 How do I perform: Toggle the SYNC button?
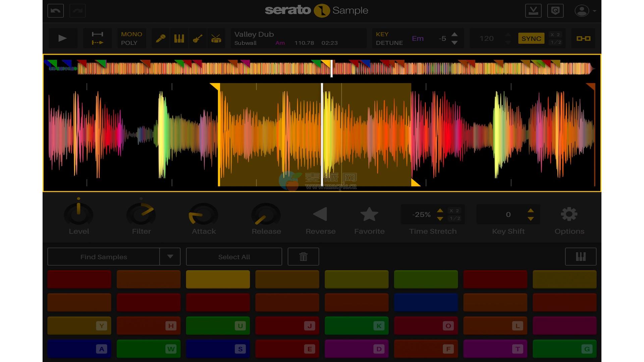tap(531, 39)
